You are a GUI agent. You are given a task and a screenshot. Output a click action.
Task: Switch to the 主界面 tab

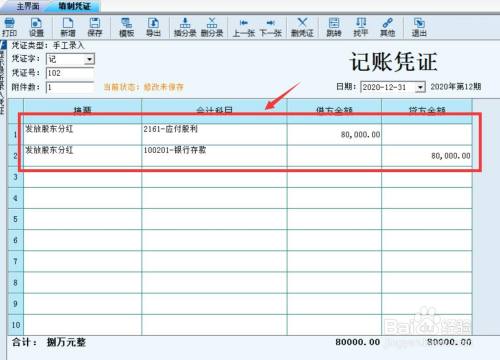click(28, 6)
